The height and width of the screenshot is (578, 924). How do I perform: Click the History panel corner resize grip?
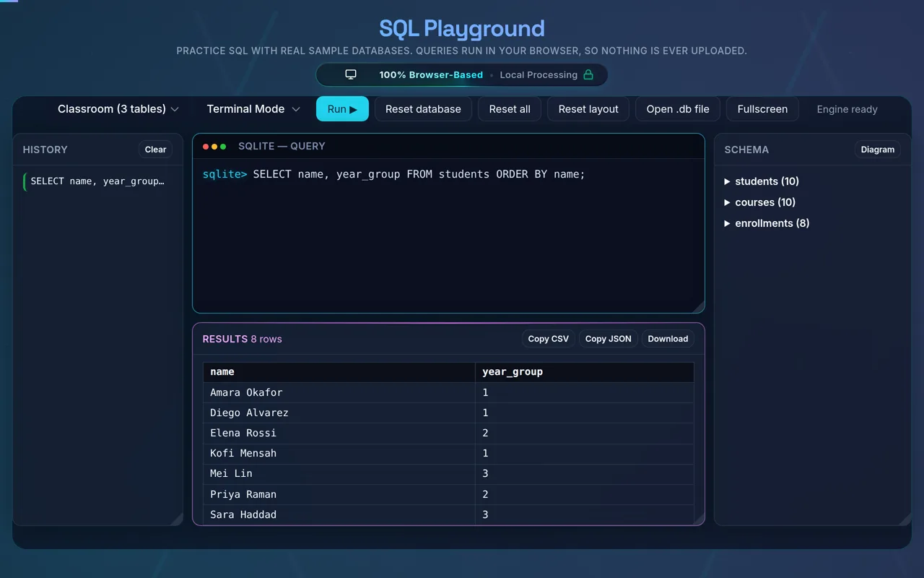[177, 519]
